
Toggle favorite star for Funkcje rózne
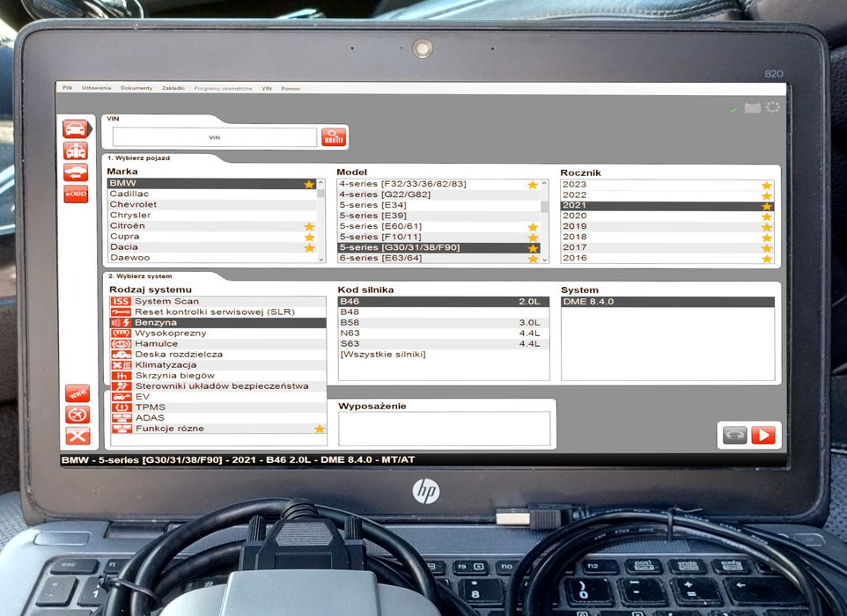320,429
